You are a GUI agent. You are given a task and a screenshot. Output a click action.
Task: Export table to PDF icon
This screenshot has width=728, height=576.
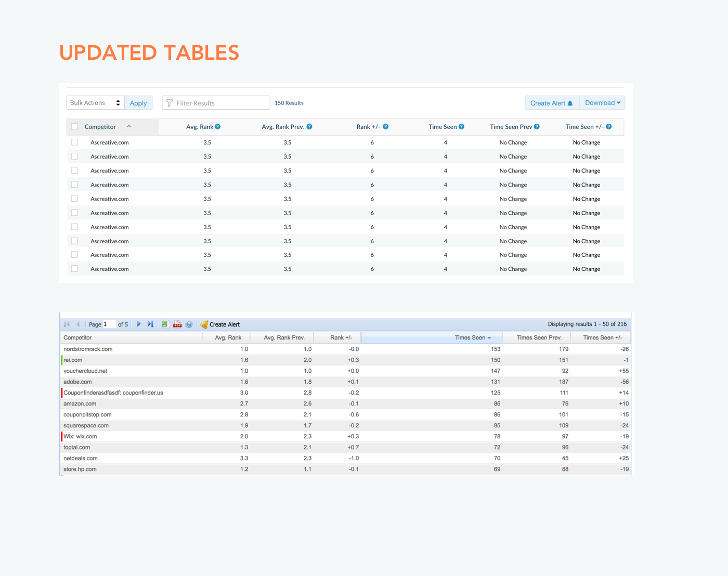pos(177,324)
